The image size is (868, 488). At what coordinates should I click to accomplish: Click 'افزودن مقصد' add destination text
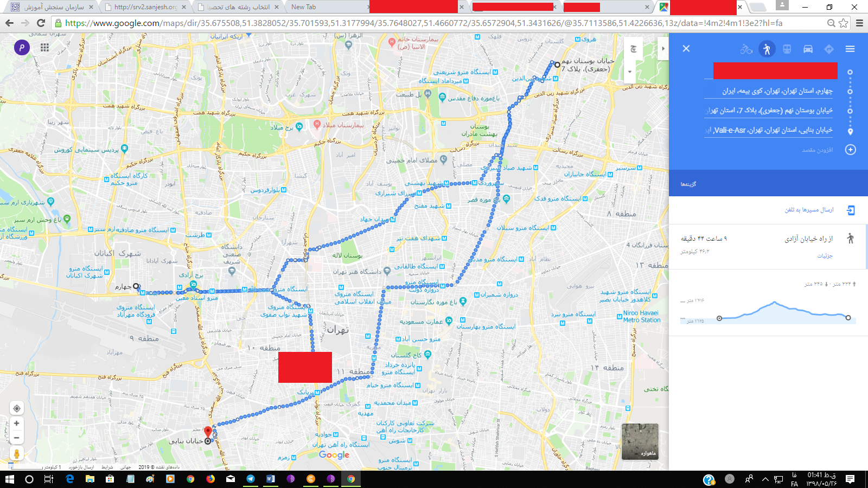coord(818,150)
